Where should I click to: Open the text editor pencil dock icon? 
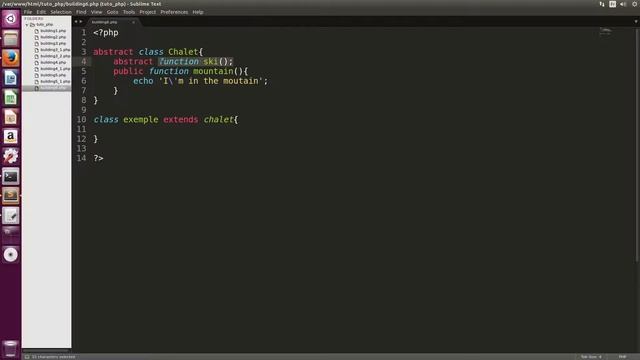pyautogui.click(x=11, y=215)
